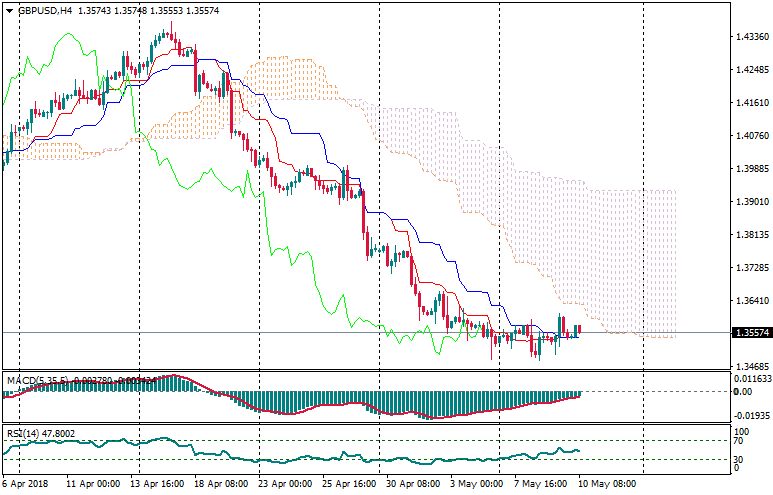Click the 1.43360 price axis label
773x495 pixels.
click(750, 37)
